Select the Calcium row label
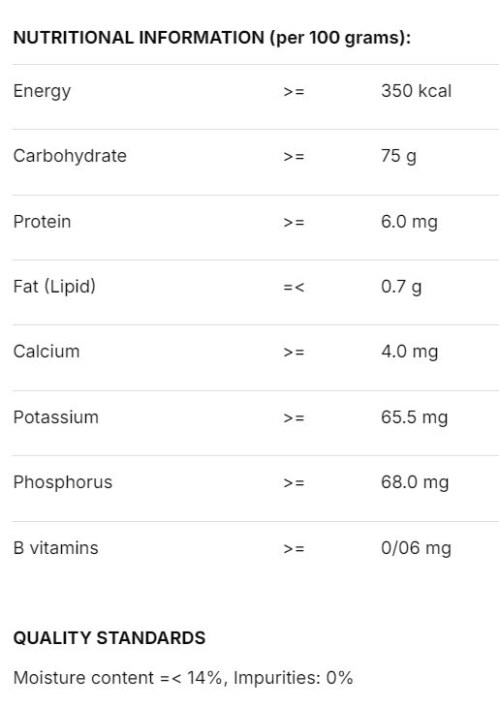The width and height of the screenshot is (499, 707). (x=46, y=352)
